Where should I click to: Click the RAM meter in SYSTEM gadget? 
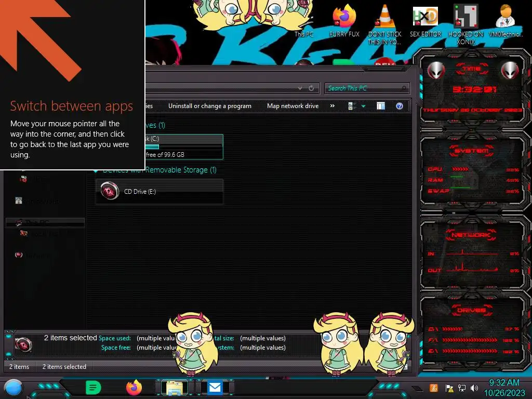473,180
